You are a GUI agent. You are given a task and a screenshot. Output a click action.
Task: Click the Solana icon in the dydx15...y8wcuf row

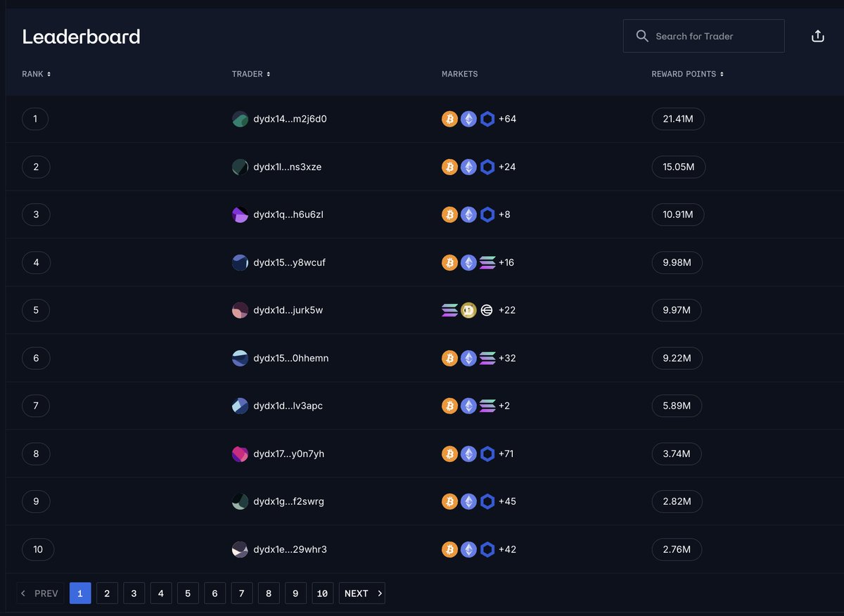[487, 262]
